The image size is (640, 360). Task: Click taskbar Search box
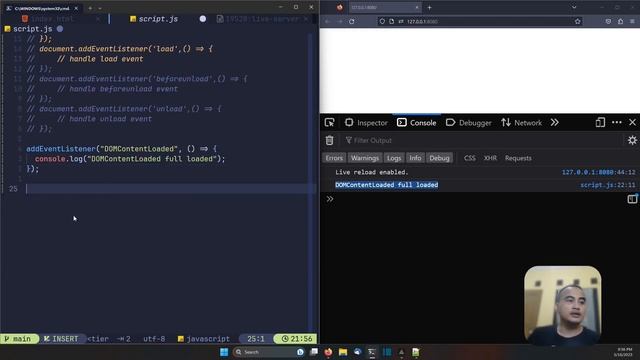(x=269, y=352)
